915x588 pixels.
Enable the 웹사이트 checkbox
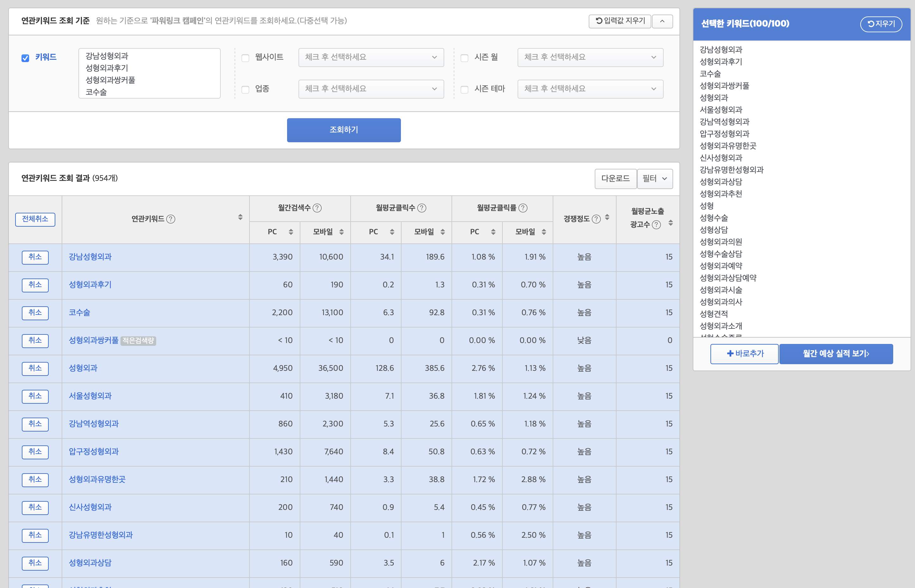tap(246, 58)
